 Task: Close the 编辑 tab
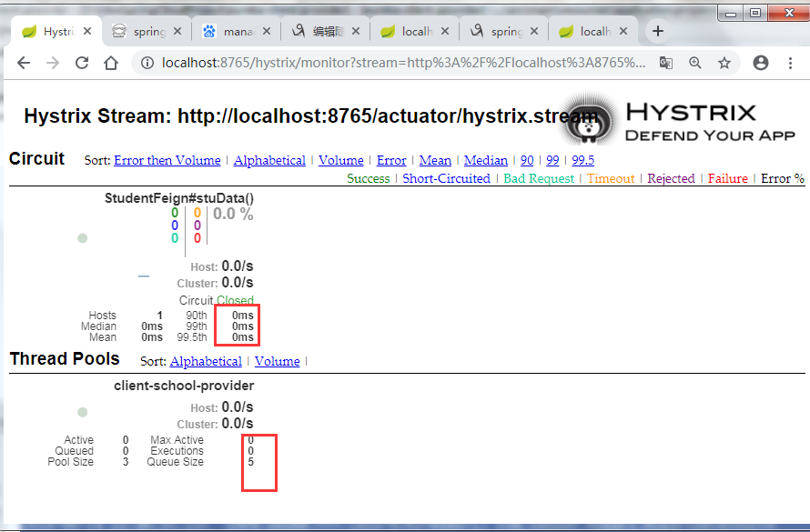356,32
